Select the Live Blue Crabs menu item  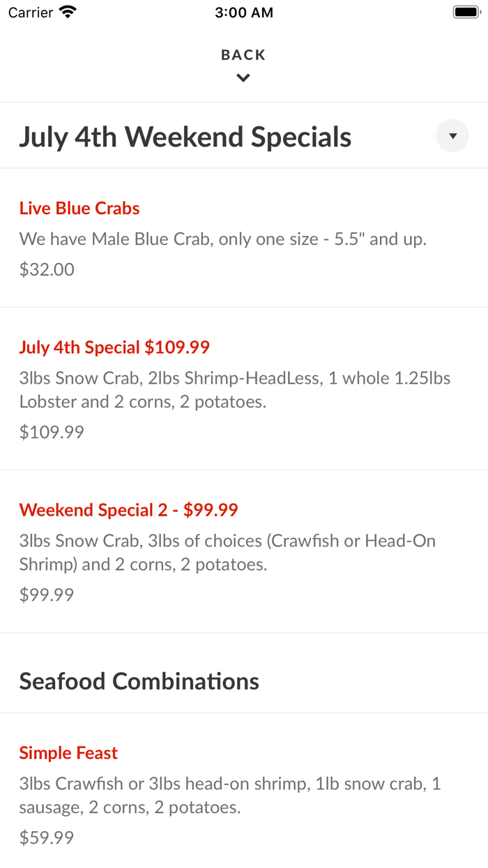pos(79,207)
